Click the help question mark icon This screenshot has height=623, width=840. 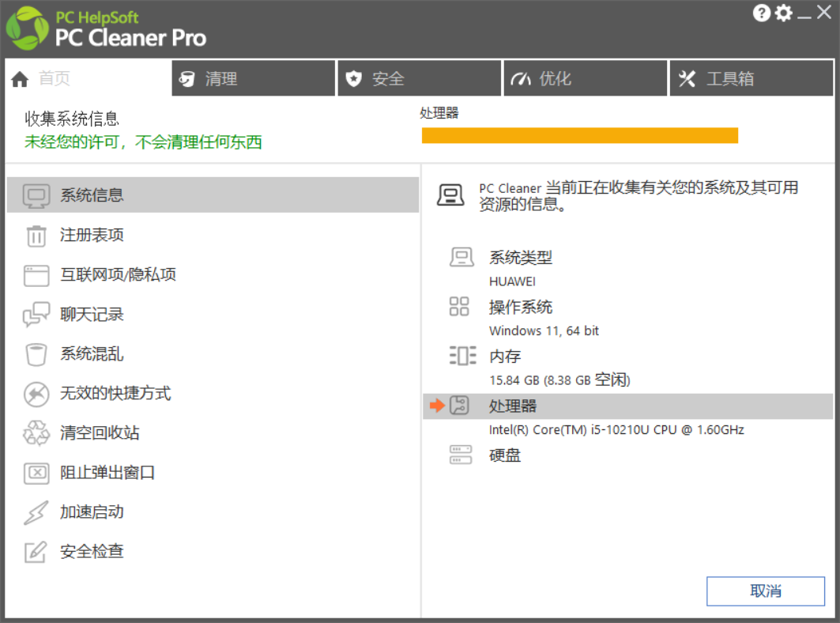pyautogui.click(x=761, y=13)
